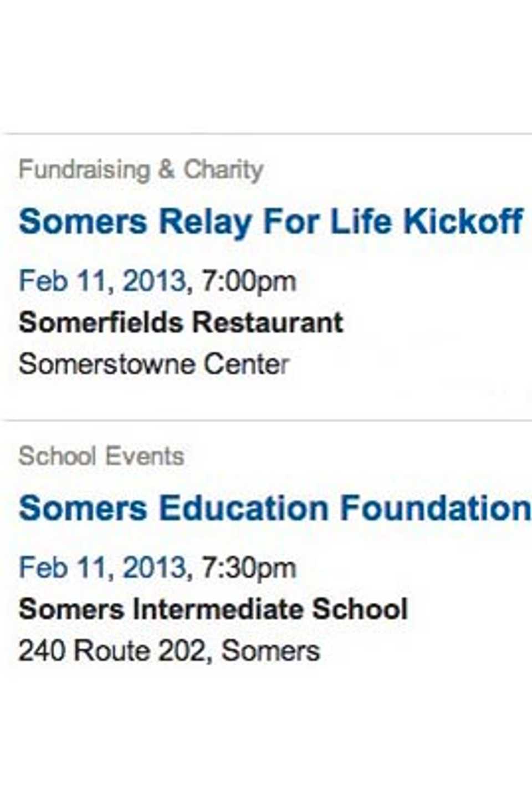Select the Fundraising & Charity category label
Screen dimensions: 532x799
coord(141,170)
